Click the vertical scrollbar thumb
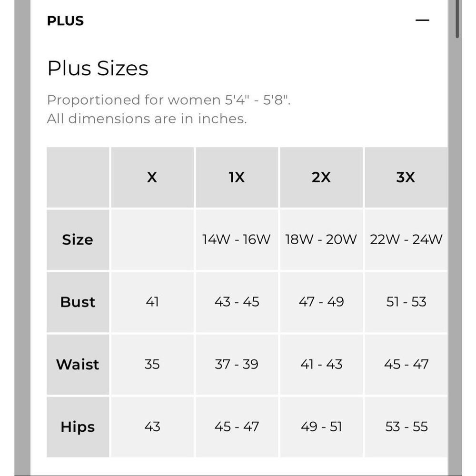The width and height of the screenshot is (476, 476). [457, 19]
